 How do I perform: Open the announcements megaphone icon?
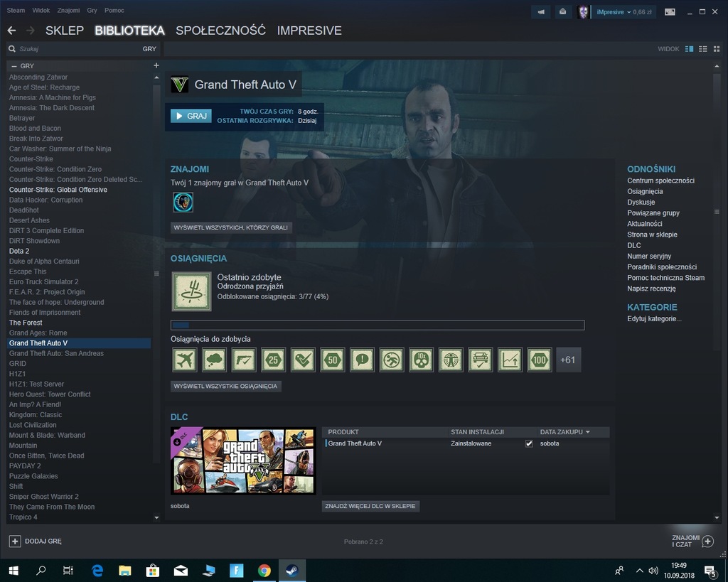[x=540, y=12]
